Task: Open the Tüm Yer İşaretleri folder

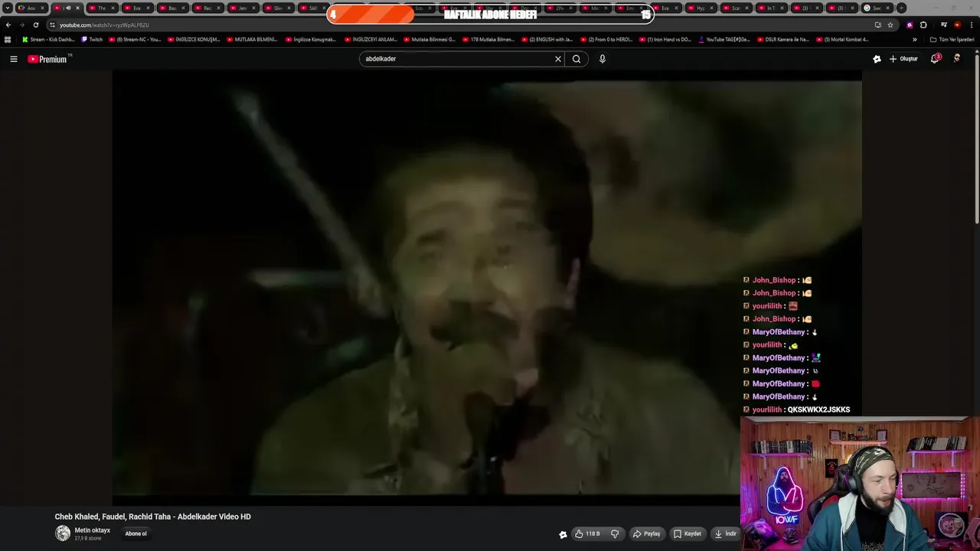Action: [952, 39]
